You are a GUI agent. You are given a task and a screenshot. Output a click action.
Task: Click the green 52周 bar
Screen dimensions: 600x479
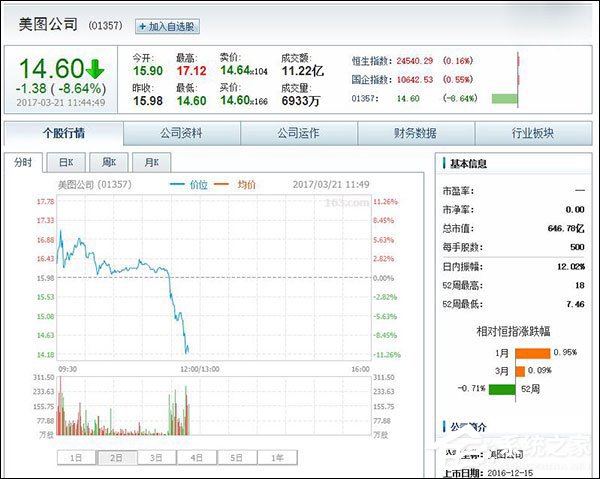[502, 389]
